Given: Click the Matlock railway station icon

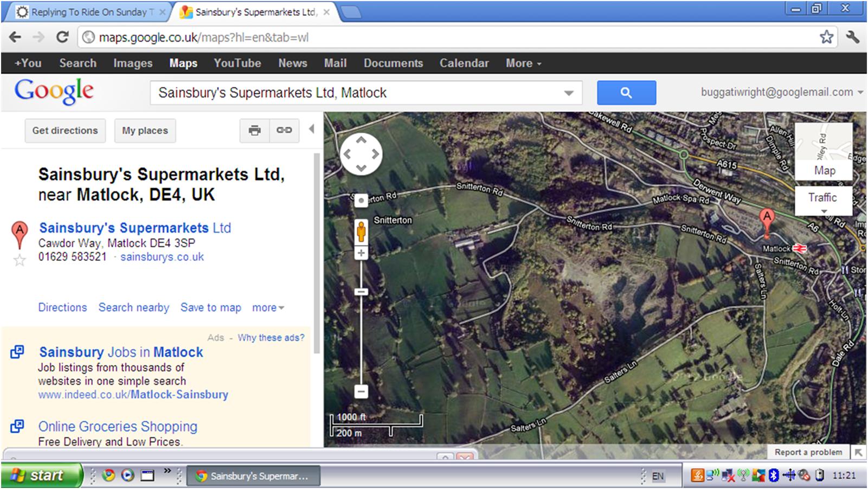Looking at the screenshot, I should tap(799, 248).
